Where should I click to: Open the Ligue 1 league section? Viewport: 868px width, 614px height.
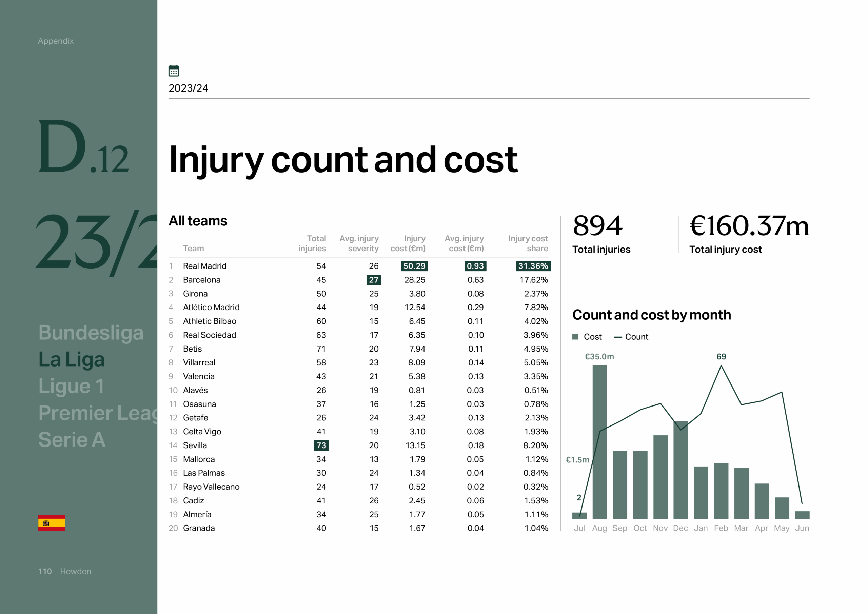click(71, 386)
